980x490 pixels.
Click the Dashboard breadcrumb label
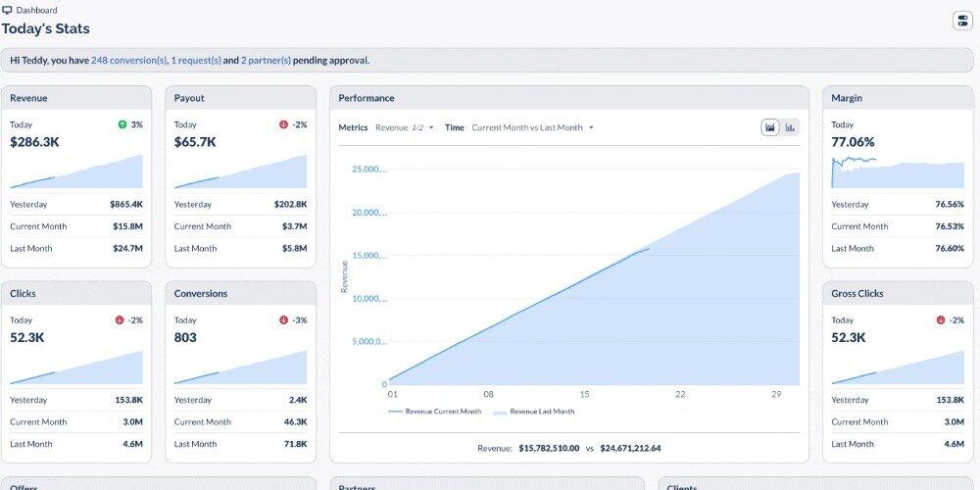tap(37, 10)
